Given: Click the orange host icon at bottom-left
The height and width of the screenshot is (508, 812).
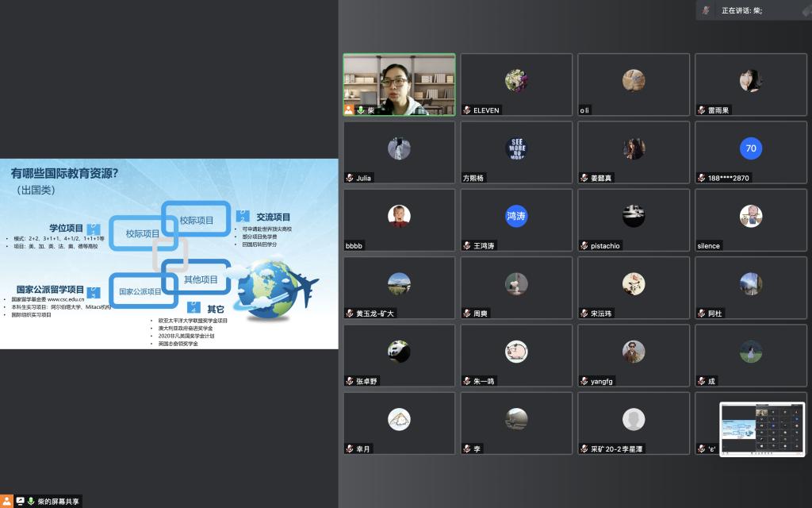Looking at the screenshot, I should 8,501.
